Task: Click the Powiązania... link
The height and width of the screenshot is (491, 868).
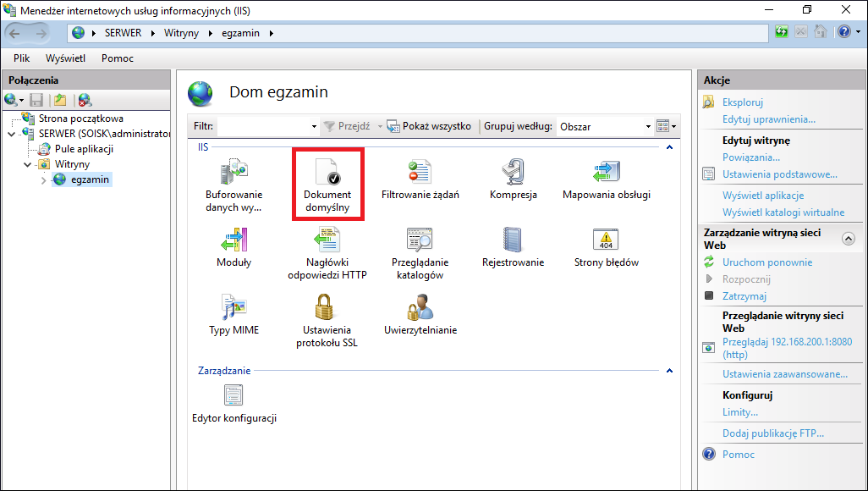Action: point(750,157)
